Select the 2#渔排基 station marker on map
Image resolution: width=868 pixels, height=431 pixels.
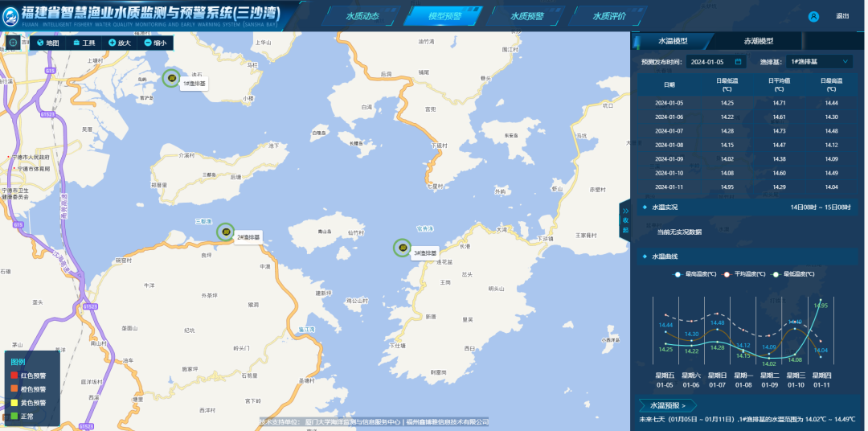(226, 232)
